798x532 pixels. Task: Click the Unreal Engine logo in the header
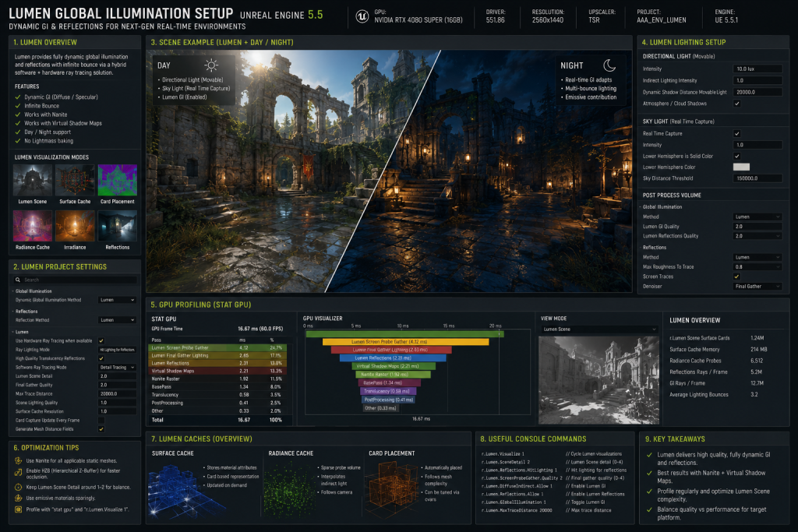point(362,16)
